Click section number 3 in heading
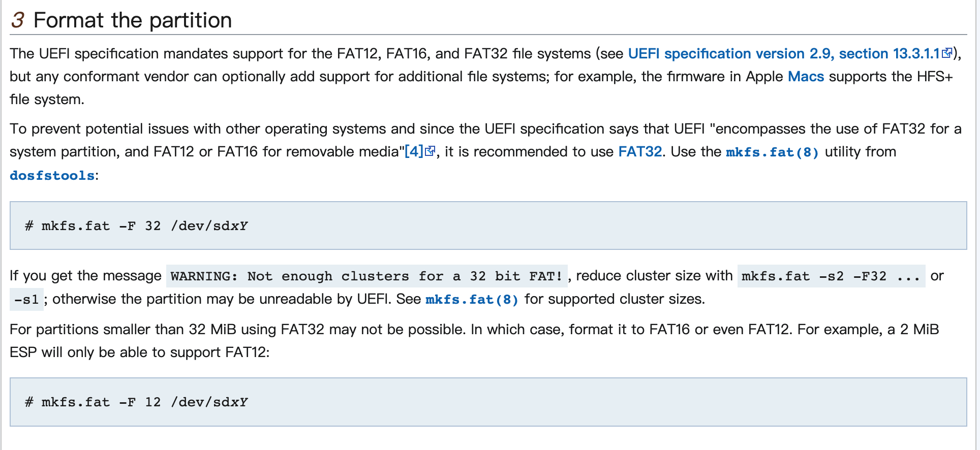 tap(18, 20)
